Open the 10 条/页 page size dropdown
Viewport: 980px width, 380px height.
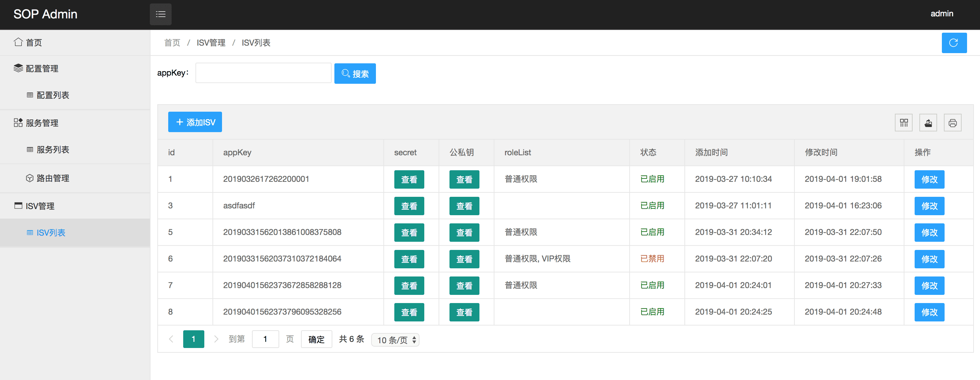[395, 340]
